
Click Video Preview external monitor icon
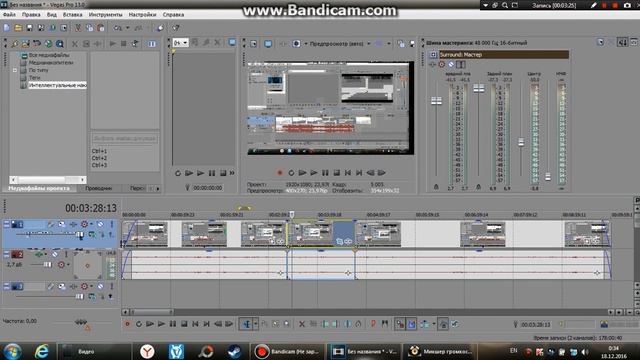tap(268, 44)
